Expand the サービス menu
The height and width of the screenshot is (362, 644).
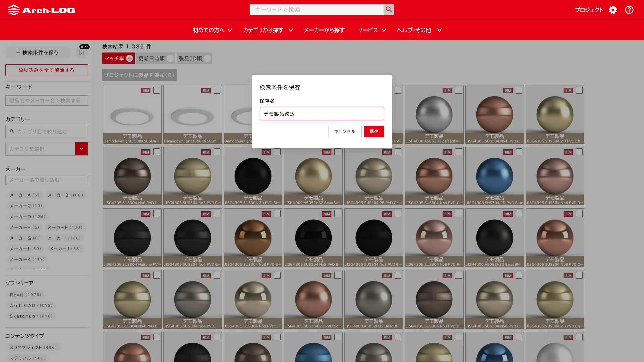tap(372, 30)
